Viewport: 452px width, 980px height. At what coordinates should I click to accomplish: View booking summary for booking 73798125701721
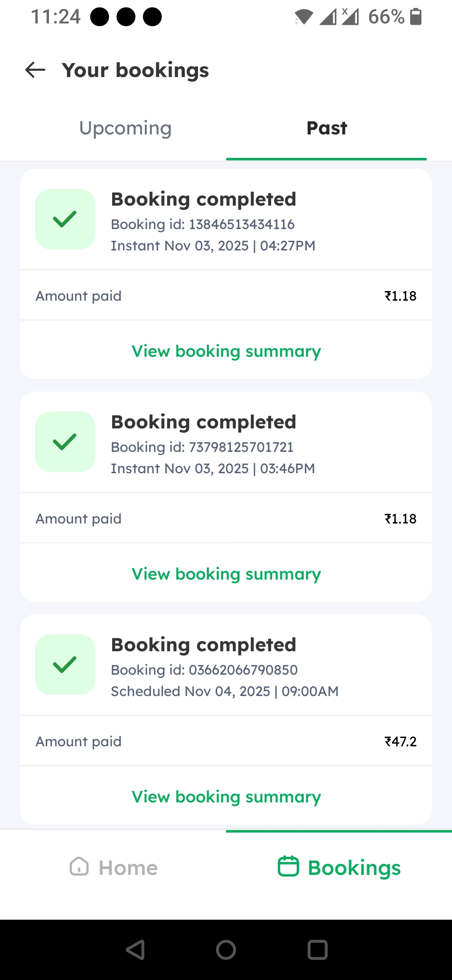226,574
